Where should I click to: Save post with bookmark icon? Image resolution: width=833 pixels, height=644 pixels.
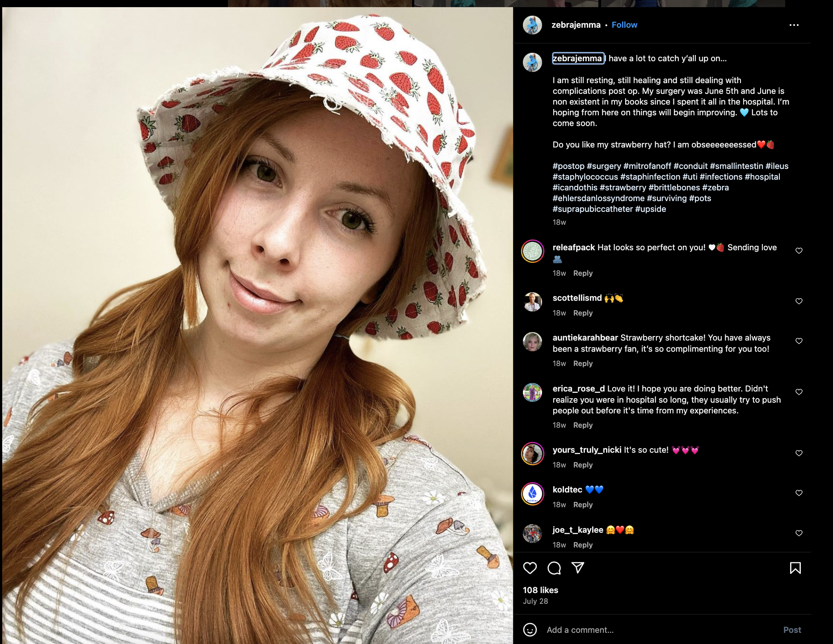click(x=795, y=568)
